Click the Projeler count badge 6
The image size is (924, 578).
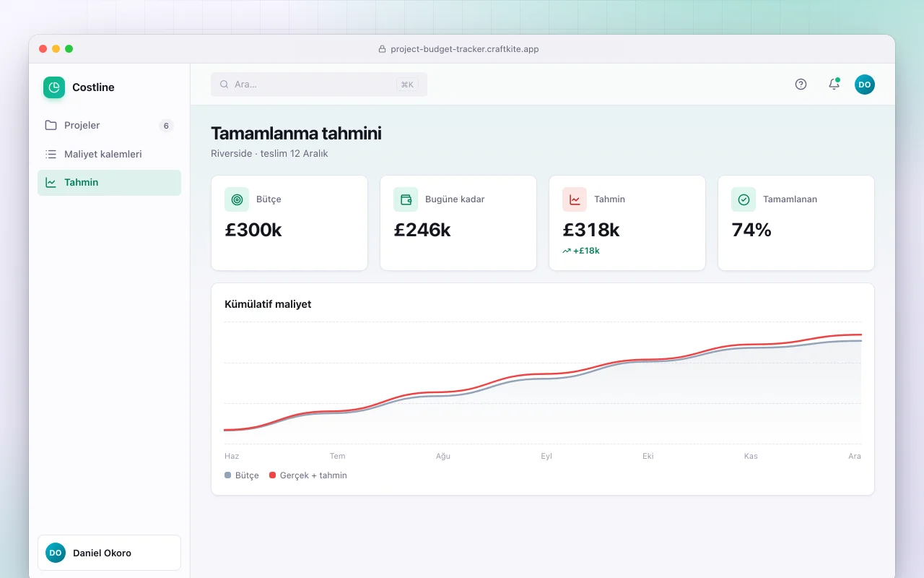tap(166, 126)
